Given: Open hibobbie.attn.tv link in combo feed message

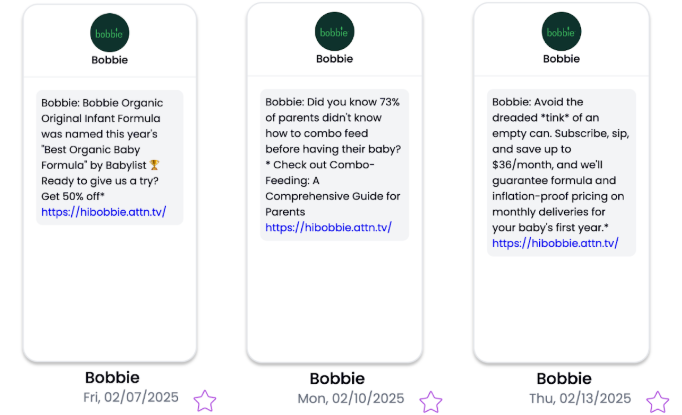Looking at the screenshot, I should pos(328,228).
